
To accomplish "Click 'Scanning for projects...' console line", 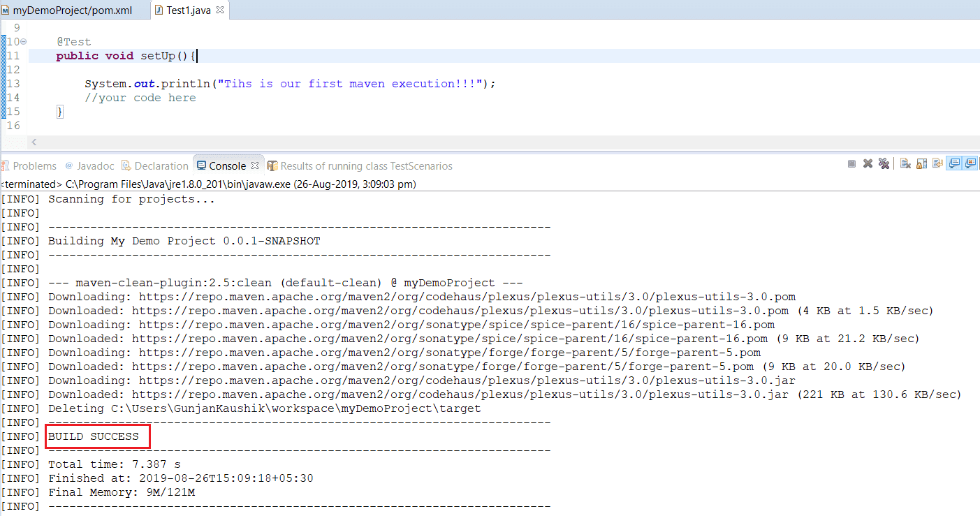I will point(131,199).
